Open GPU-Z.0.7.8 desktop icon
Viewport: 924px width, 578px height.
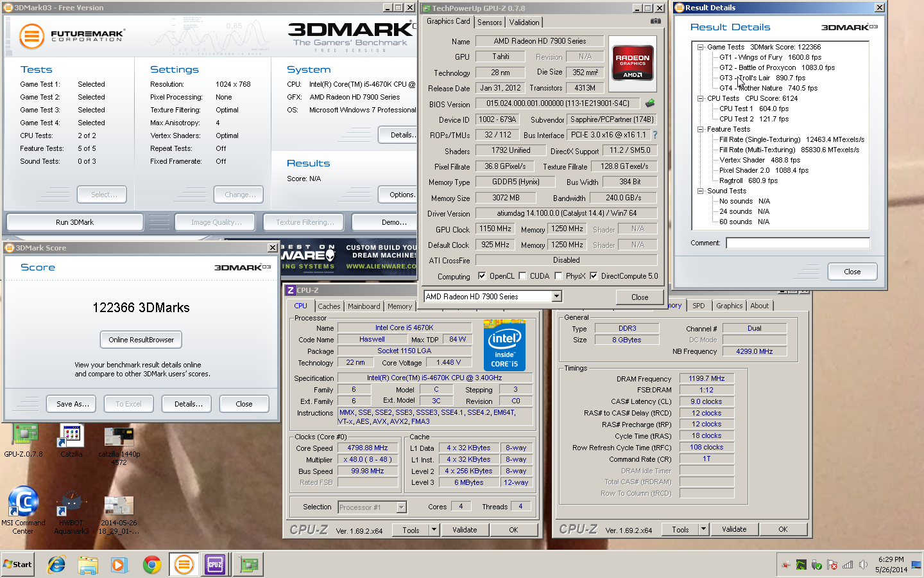[24, 440]
